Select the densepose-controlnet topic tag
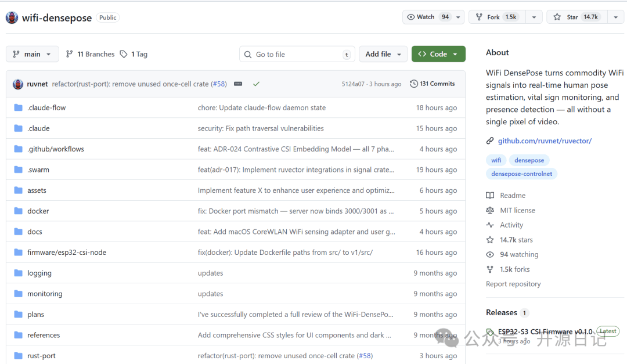The image size is (627, 364). coord(521,174)
